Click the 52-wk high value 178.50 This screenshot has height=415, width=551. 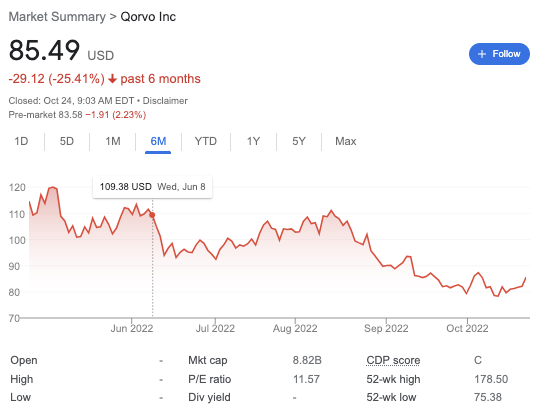[x=491, y=379]
